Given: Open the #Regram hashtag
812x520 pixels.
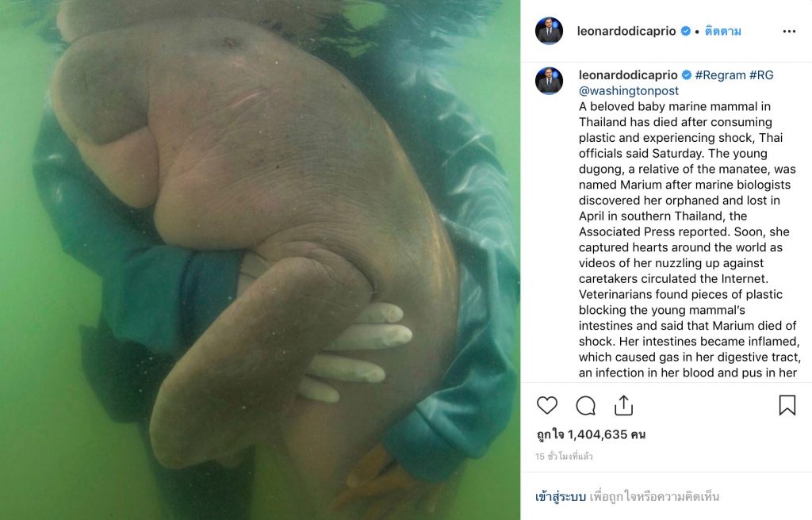Looking at the screenshot, I should tap(720, 75).
